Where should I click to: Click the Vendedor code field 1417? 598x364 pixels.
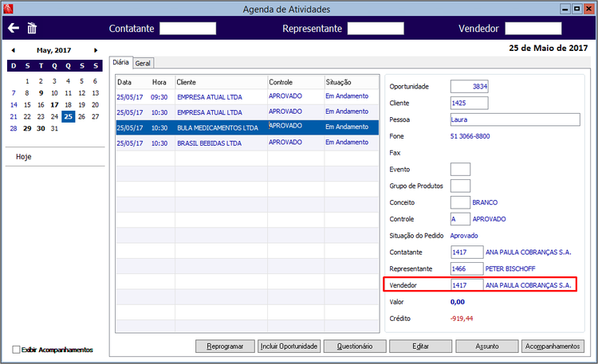coord(466,285)
